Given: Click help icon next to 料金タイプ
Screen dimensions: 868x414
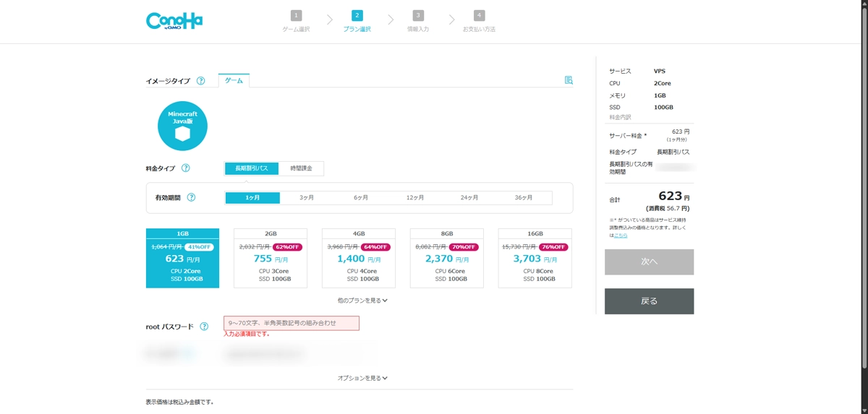Looking at the screenshot, I should (185, 168).
